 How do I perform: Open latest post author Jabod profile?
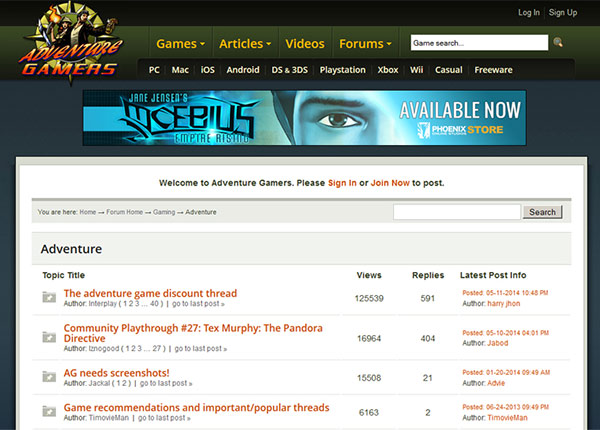(497, 343)
